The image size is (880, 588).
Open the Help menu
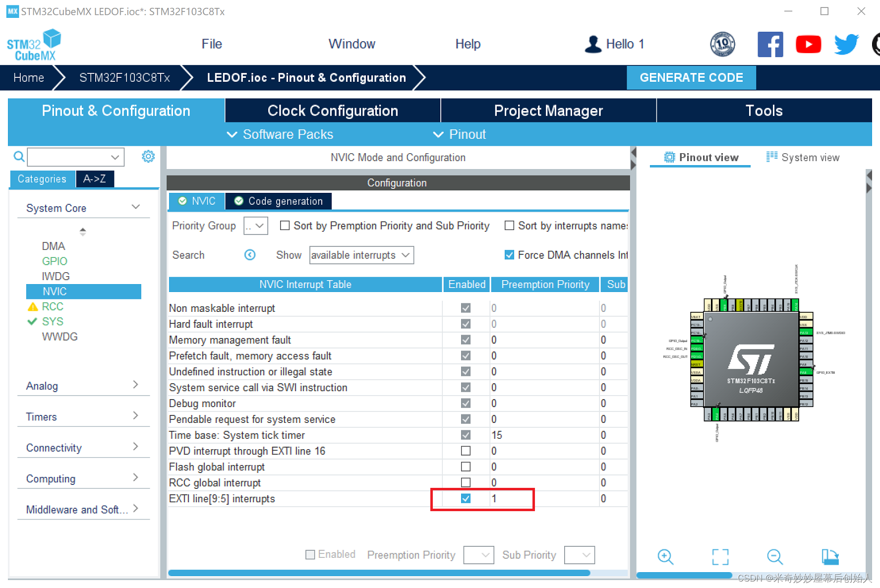coord(468,44)
